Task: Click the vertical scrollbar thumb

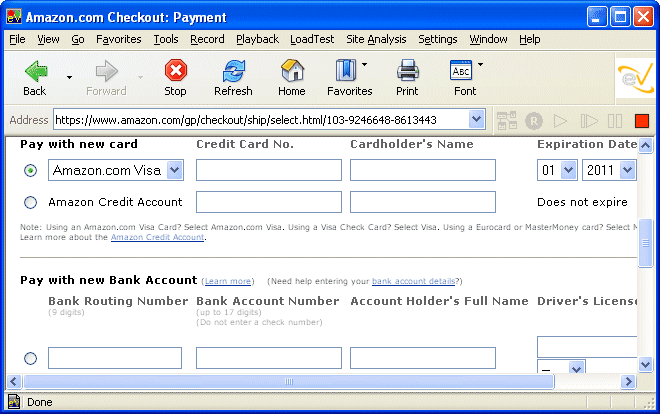Action: coord(645,243)
